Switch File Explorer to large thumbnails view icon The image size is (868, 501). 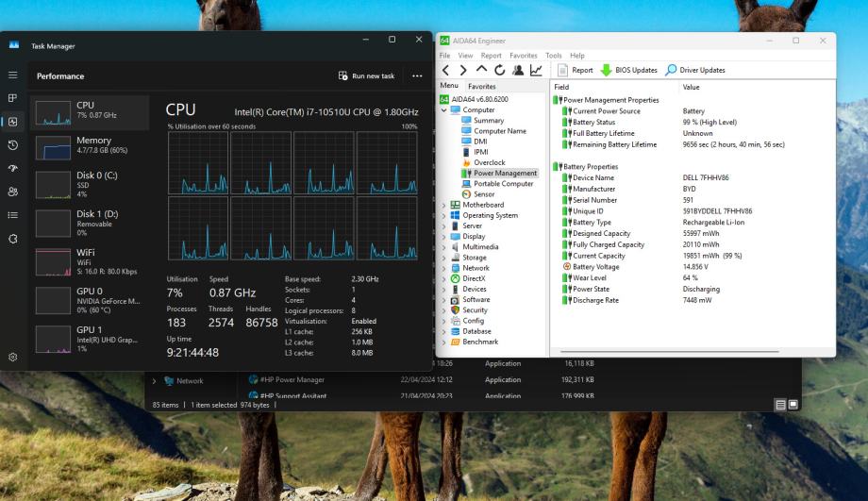(x=793, y=405)
